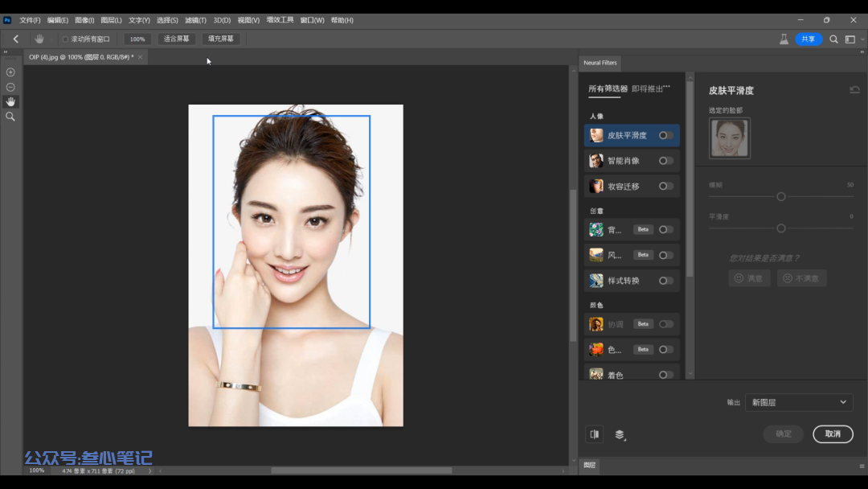Click 皮肤平滑度 filter thumbnail icon
This screenshot has width=868, height=489.
(596, 135)
